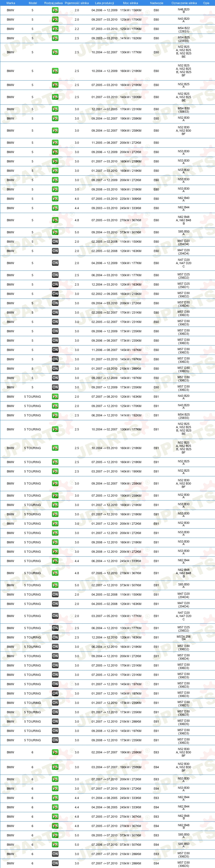Click the PB icon in the 11.2005 -> 08.2007 row

(x=55, y=143)
